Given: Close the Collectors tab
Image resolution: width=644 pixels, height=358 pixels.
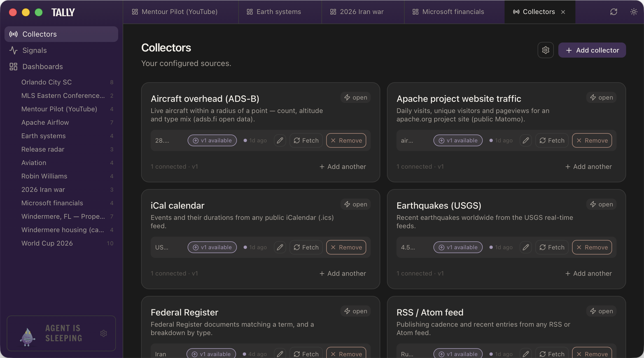Looking at the screenshot, I should 563,12.
